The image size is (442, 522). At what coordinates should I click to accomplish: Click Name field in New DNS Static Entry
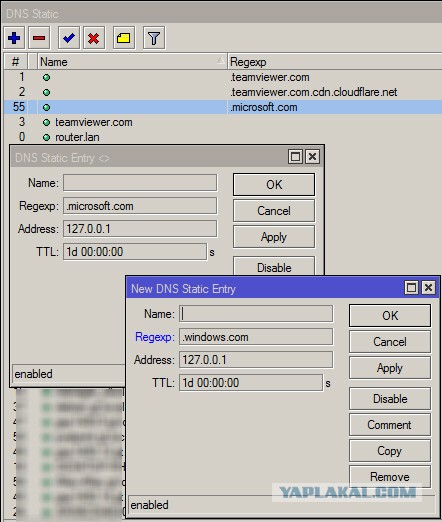(x=256, y=314)
